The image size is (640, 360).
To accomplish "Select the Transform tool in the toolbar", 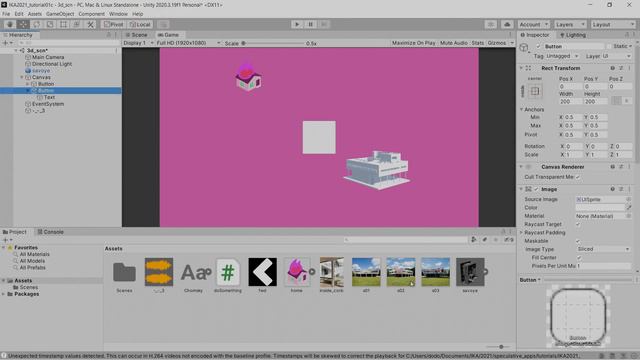I will [77, 24].
